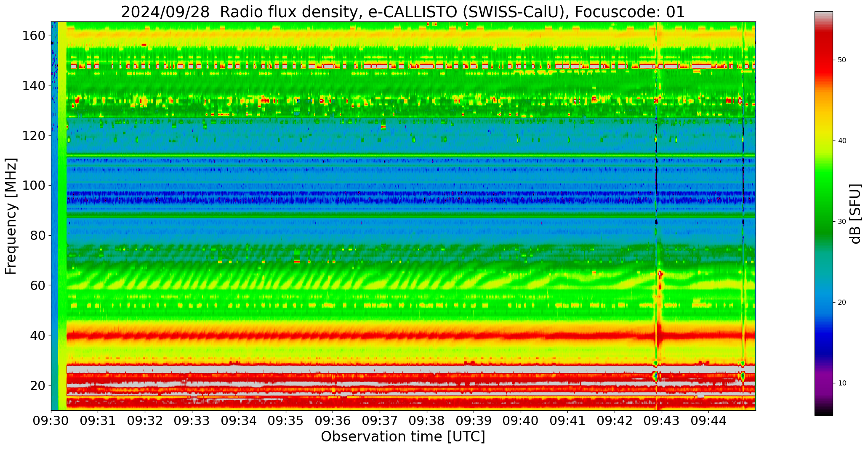This screenshot has width=868, height=449.
Task: Click the colorbar tick label 20
Action: coord(842,303)
